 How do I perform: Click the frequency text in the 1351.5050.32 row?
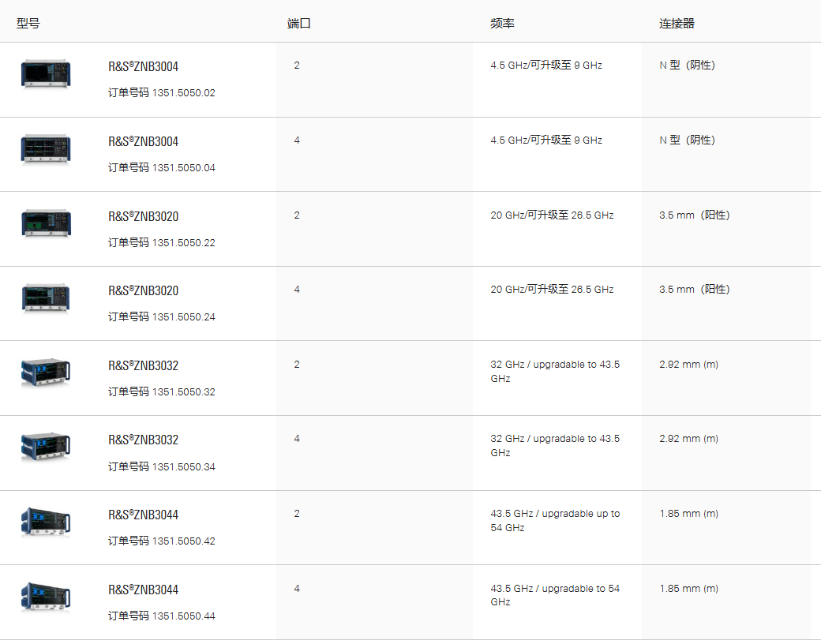point(555,372)
